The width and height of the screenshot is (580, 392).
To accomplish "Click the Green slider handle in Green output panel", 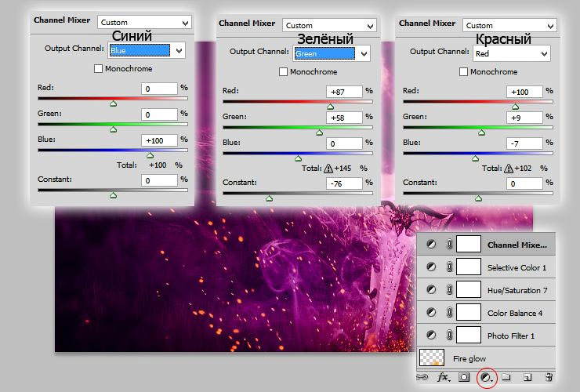I will pos(320,132).
